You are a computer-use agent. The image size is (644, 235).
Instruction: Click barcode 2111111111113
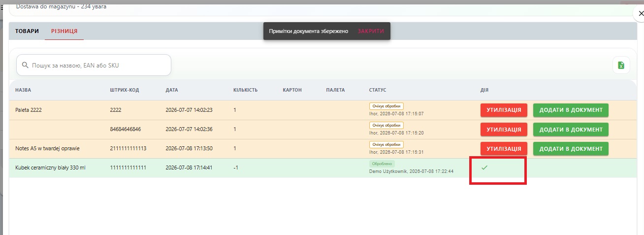128,148
